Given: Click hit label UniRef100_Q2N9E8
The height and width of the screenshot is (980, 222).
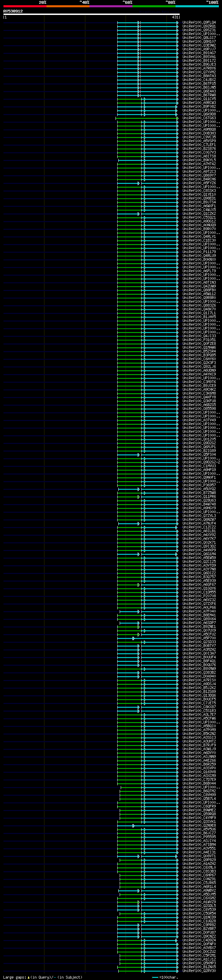Looking at the screenshot, I should pos(199,826).
